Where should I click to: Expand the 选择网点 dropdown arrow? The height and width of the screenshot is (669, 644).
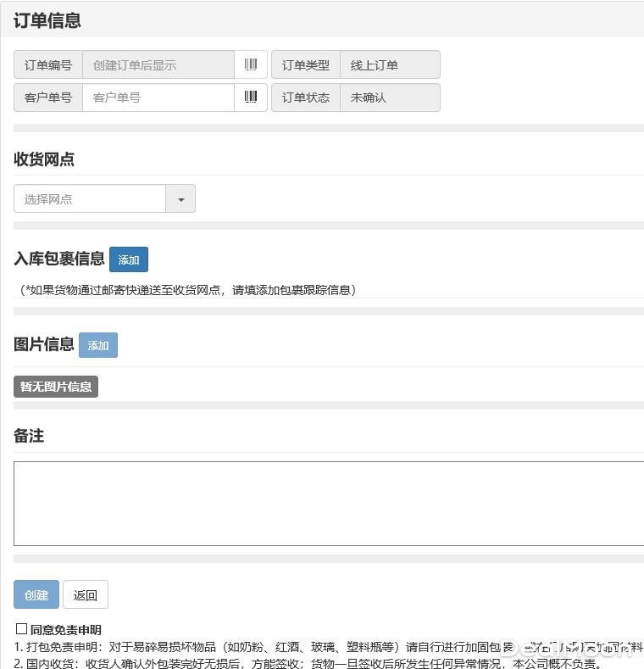tap(180, 199)
